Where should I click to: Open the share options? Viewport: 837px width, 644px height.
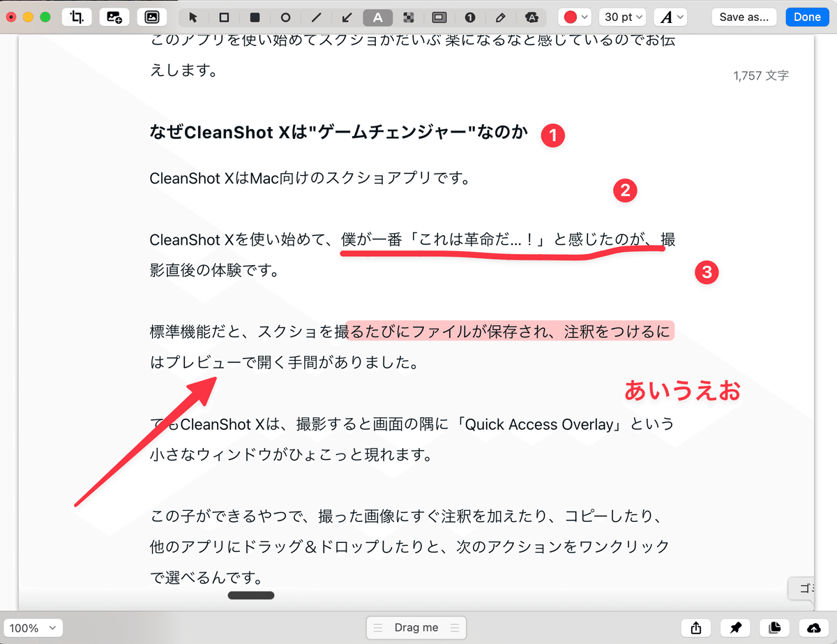click(x=696, y=627)
